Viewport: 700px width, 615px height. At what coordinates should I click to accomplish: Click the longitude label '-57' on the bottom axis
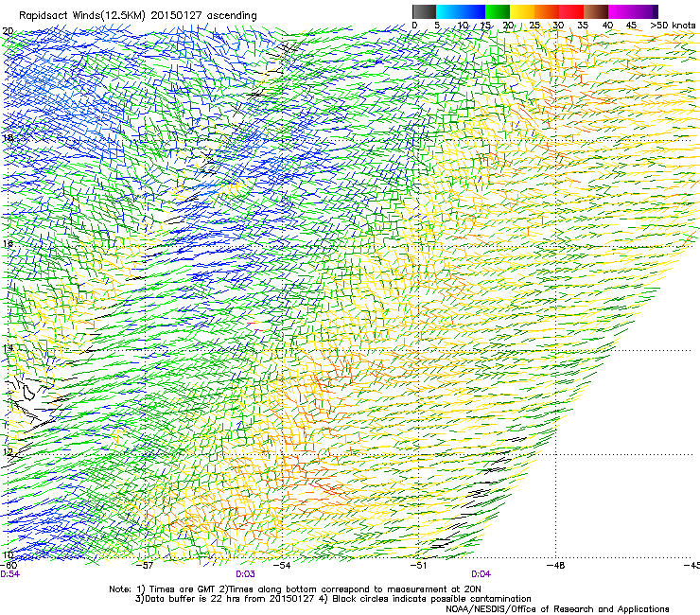pyautogui.click(x=145, y=566)
